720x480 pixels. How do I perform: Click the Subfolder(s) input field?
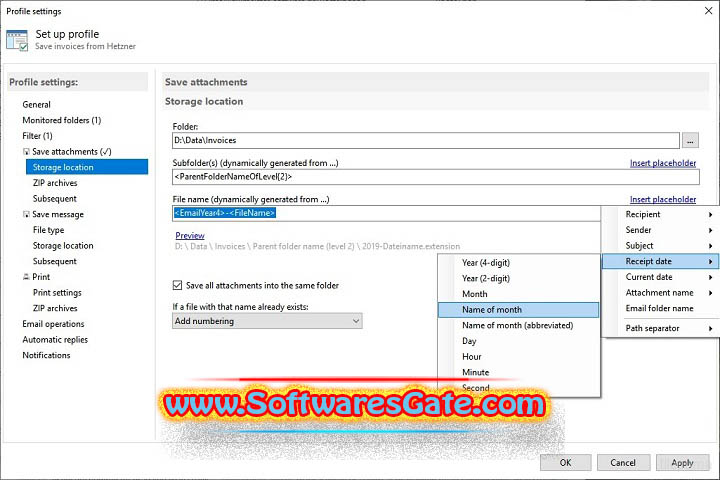click(436, 177)
